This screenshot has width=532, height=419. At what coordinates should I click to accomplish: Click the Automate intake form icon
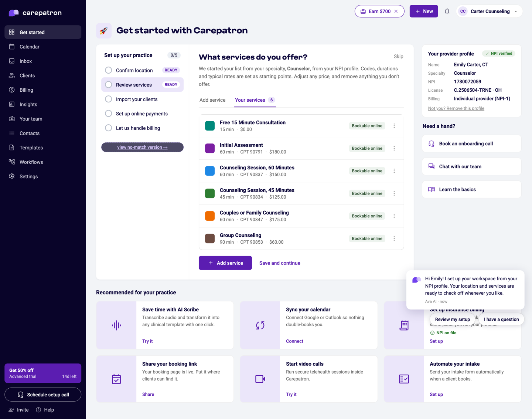[x=404, y=379]
